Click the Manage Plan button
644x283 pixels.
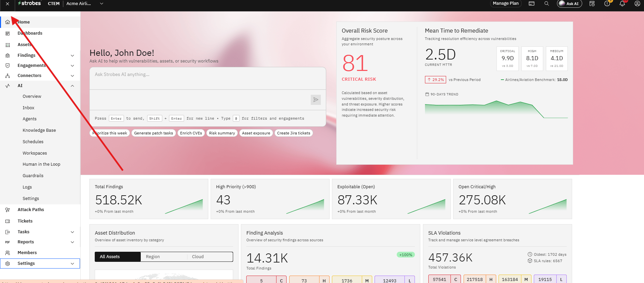[506, 3]
